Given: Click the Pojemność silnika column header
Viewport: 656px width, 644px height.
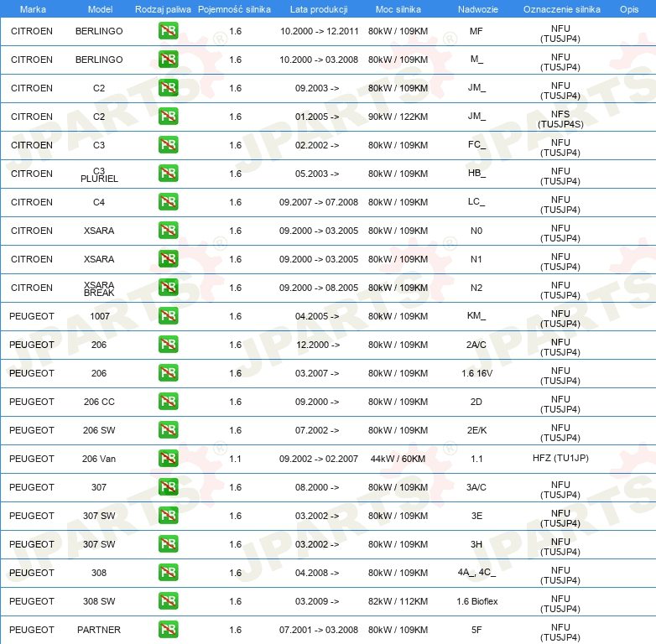Looking at the screenshot, I should (234, 9).
